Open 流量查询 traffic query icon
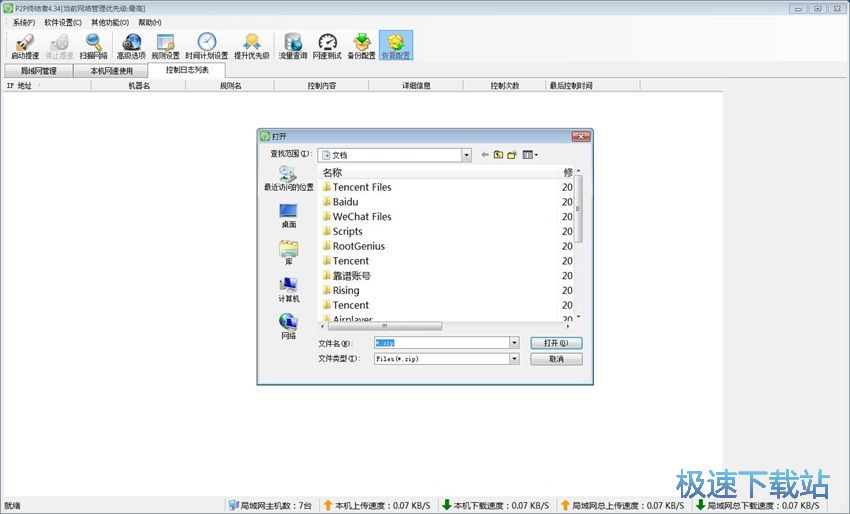 tap(293, 46)
